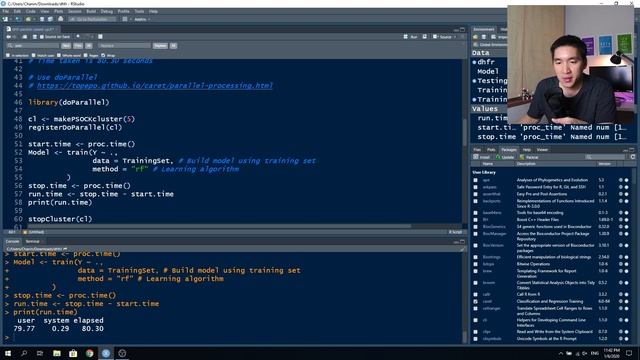Uncheck the caret package checkbox
This screenshot has height=360, width=640.
point(476,302)
